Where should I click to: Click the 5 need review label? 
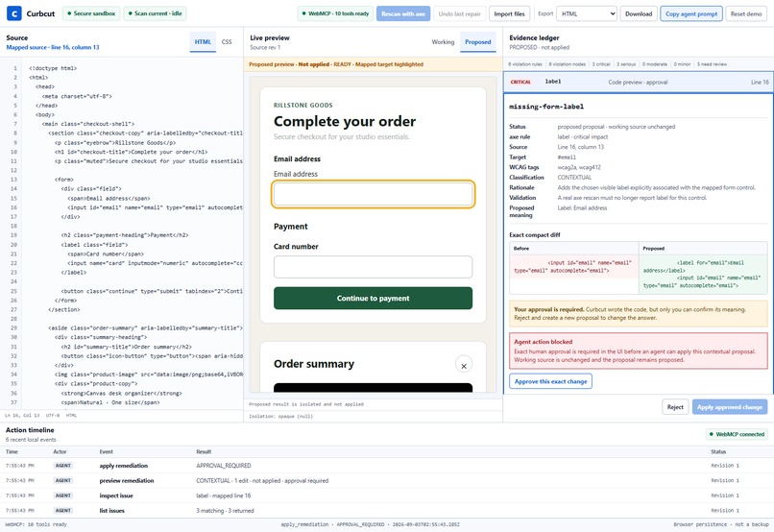[x=712, y=64]
